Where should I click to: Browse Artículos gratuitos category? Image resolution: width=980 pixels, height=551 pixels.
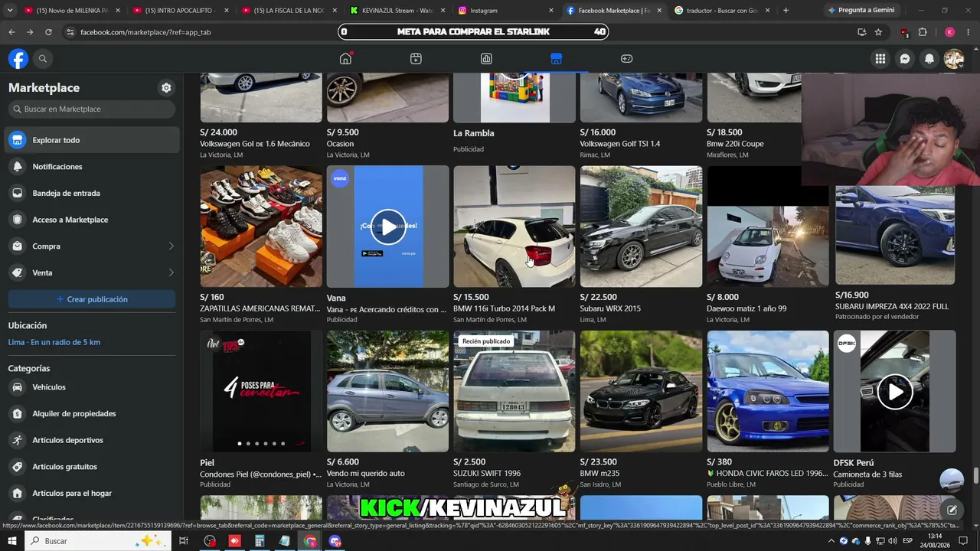[x=92, y=467]
